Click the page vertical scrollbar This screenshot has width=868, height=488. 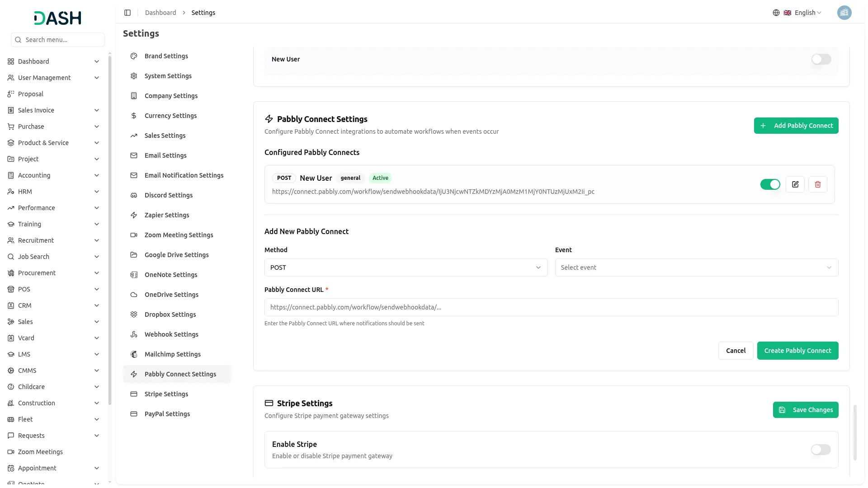854,432
